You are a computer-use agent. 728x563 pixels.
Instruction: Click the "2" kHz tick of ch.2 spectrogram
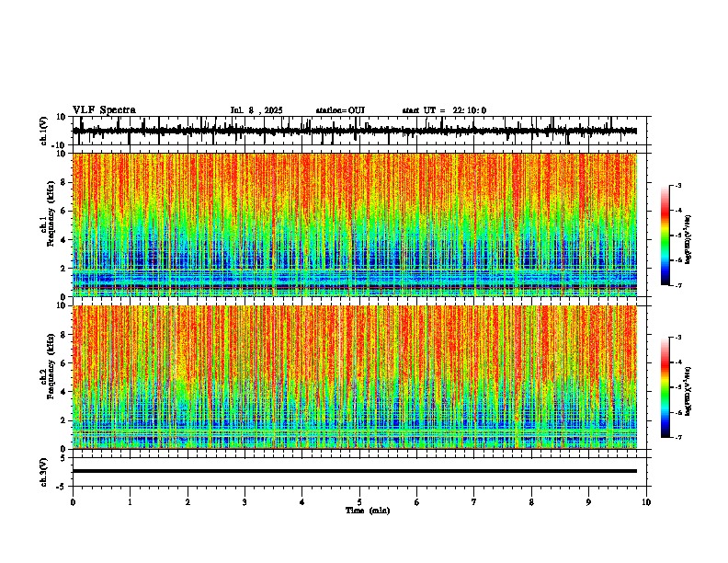pyautogui.click(x=63, y=420)
